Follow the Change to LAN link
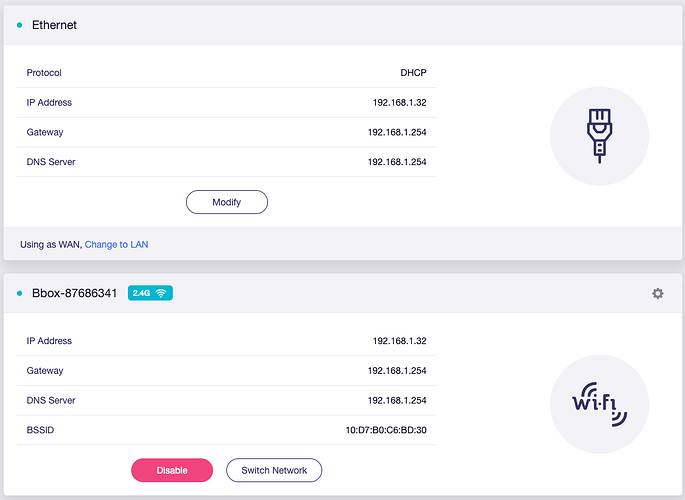The width and height of the screenshot is (685, 500). click(117, 245)
